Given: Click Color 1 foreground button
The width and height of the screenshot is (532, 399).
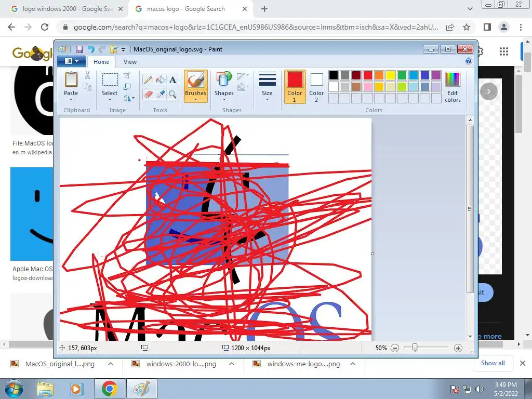Looking at the screenshot, I should coord(295,87).
